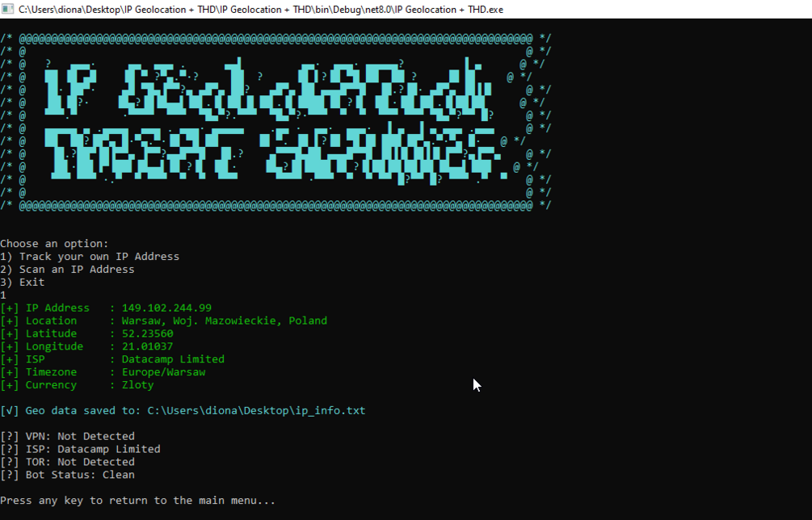Click the Timezone value Europe/Warsaw

pos(164,372)
